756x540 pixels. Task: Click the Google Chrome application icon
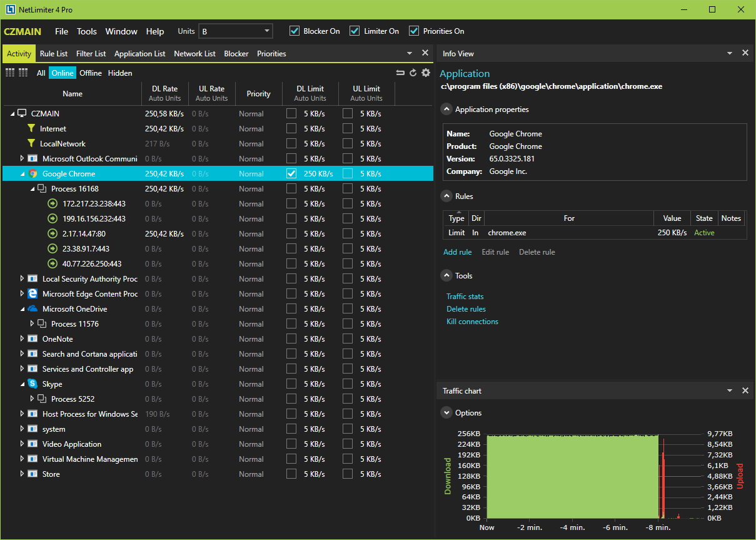tap(33, 174)
